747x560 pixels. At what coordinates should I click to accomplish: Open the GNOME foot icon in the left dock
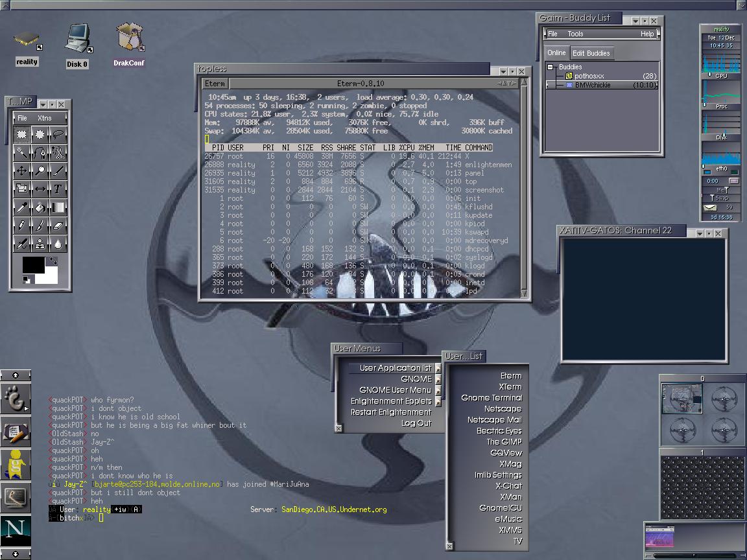(16, 399)
